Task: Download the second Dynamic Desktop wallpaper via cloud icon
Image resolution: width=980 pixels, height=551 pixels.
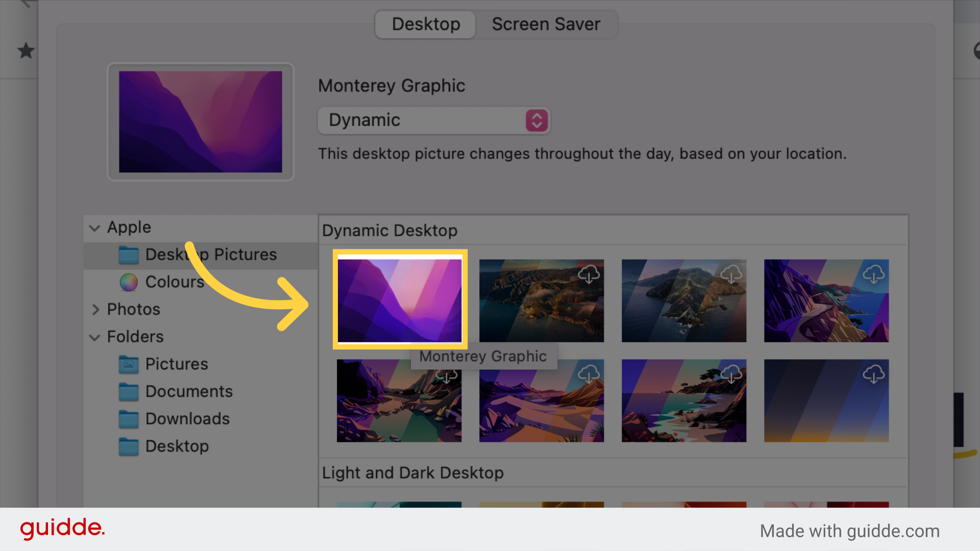Action: (x=590, y=275)
